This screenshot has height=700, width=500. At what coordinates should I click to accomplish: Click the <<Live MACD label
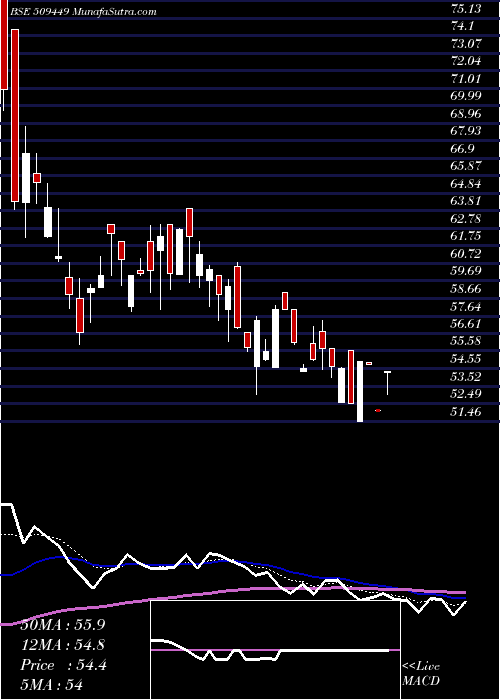tap(421, 674)
